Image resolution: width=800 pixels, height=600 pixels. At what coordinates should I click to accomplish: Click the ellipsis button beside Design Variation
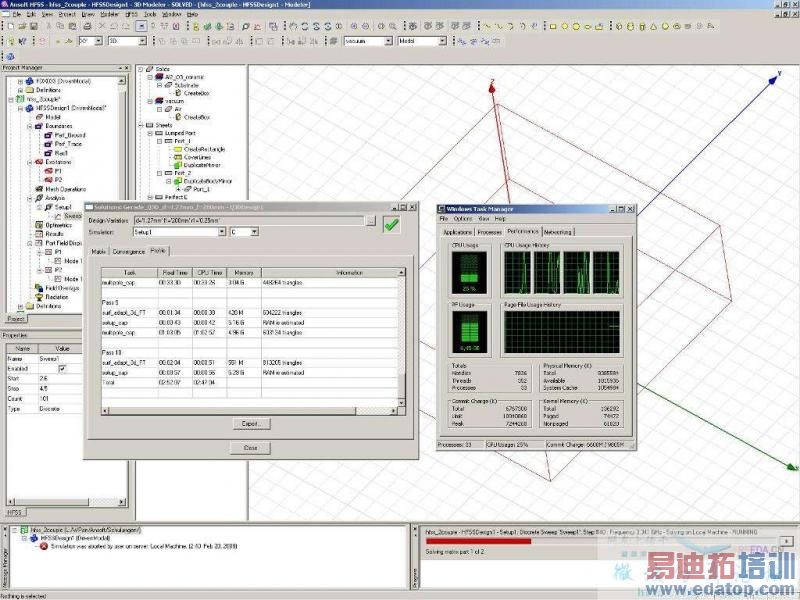pos(371,221)
